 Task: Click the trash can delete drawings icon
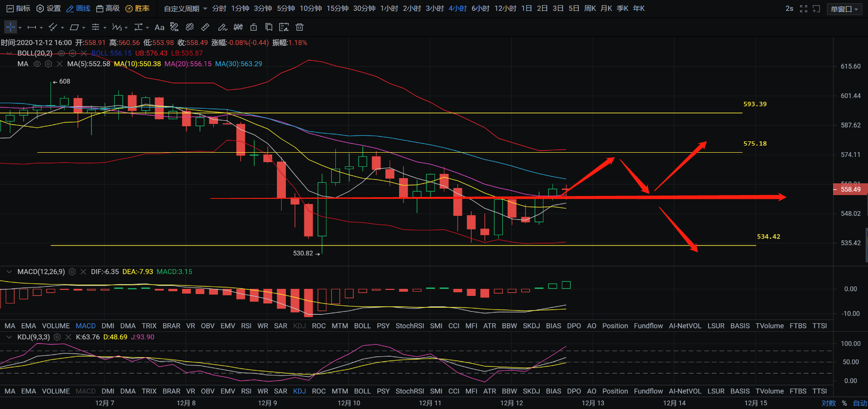pos(299,27)
